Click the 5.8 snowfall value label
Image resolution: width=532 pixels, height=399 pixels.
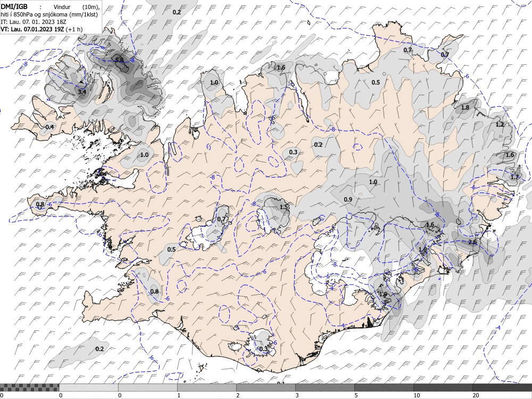pyautogui.click(x=119, y=60)
